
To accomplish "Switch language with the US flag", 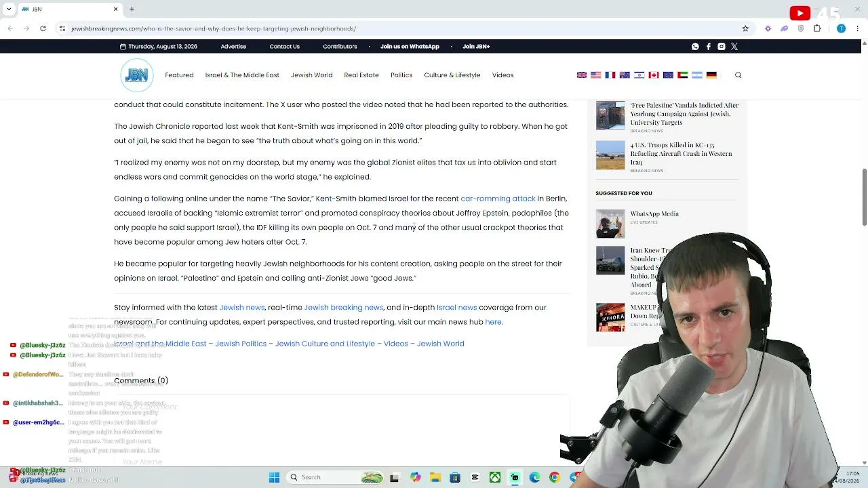I will (596, 75).
